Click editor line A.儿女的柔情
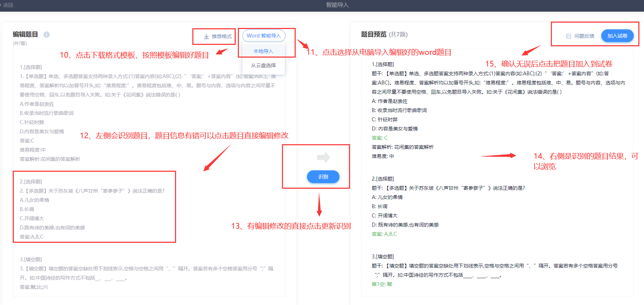 click(x=35, y=200)
